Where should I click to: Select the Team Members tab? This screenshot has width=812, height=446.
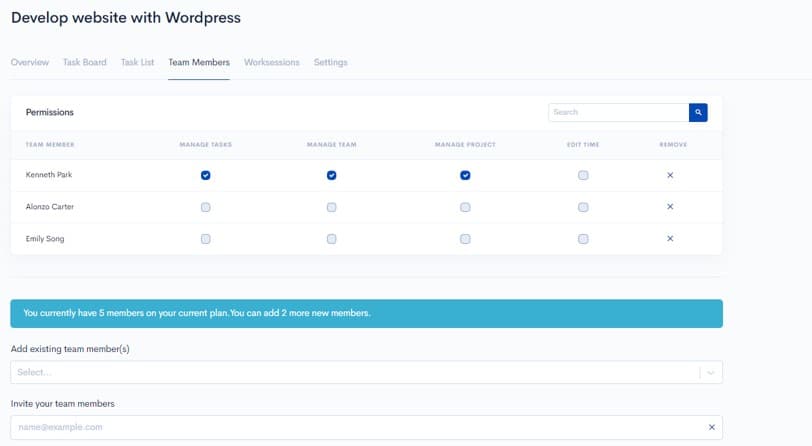pos(199,62)
